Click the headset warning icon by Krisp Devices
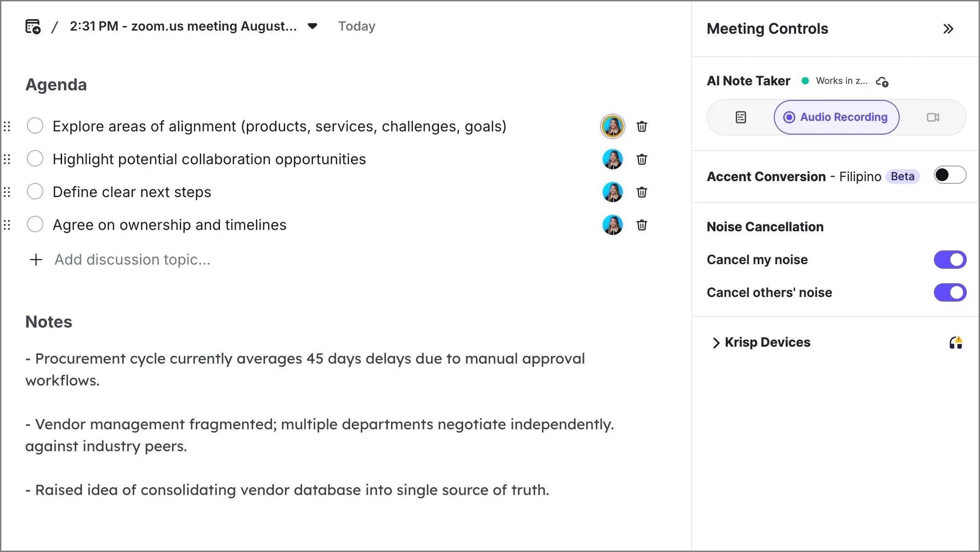 tap(956, 342)
